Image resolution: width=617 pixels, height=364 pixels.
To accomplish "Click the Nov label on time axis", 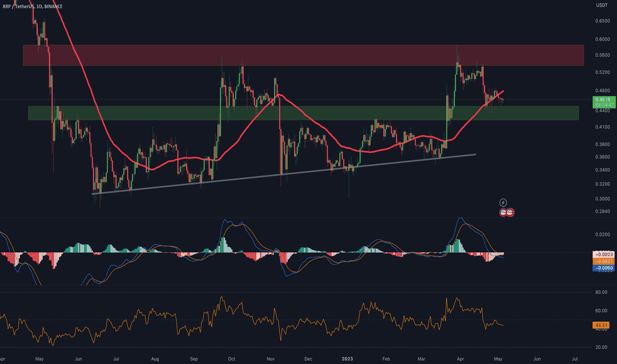I will point(270,359).
